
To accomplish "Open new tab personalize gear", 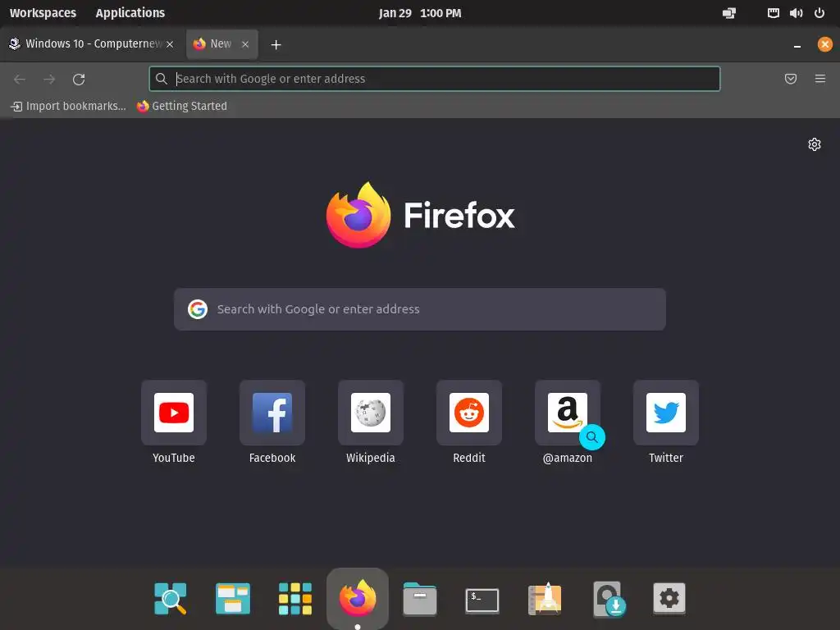I will pyautogui.click(x=815, y=144).
